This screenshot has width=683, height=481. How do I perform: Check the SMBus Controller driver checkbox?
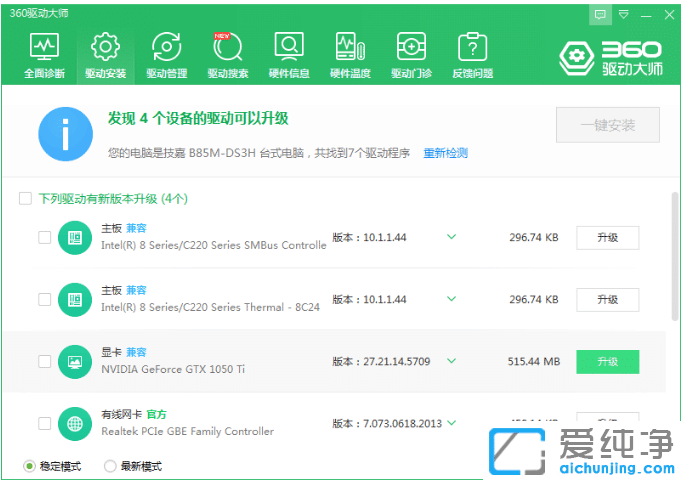pyautogui.click(x=44, y=238)
